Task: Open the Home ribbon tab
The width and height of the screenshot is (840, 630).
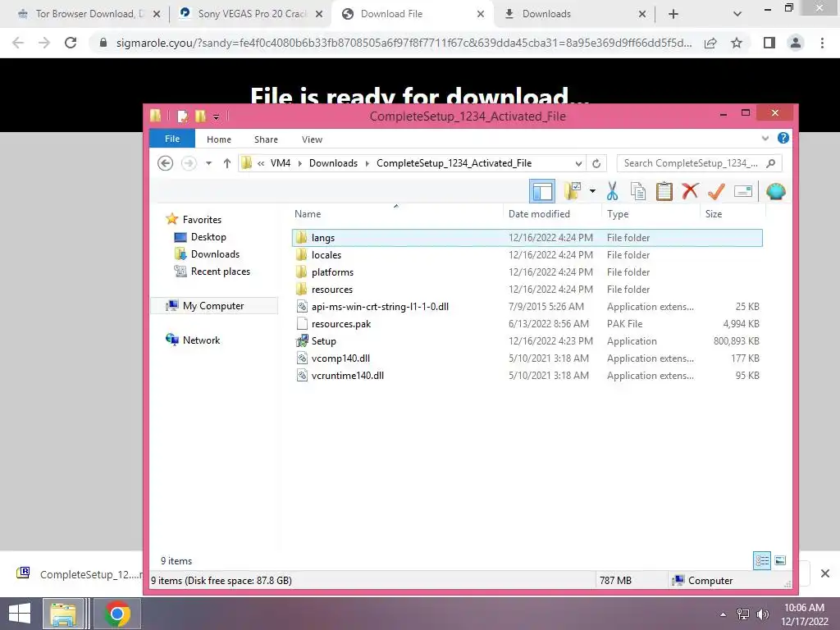Action: coord(218,139)
